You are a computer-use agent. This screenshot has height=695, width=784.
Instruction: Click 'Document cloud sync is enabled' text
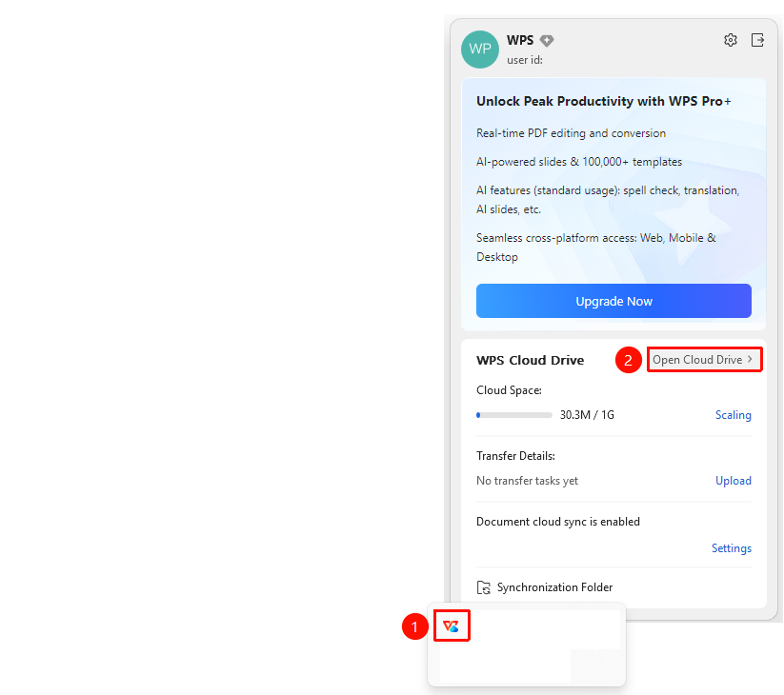[x=558, y=522]
